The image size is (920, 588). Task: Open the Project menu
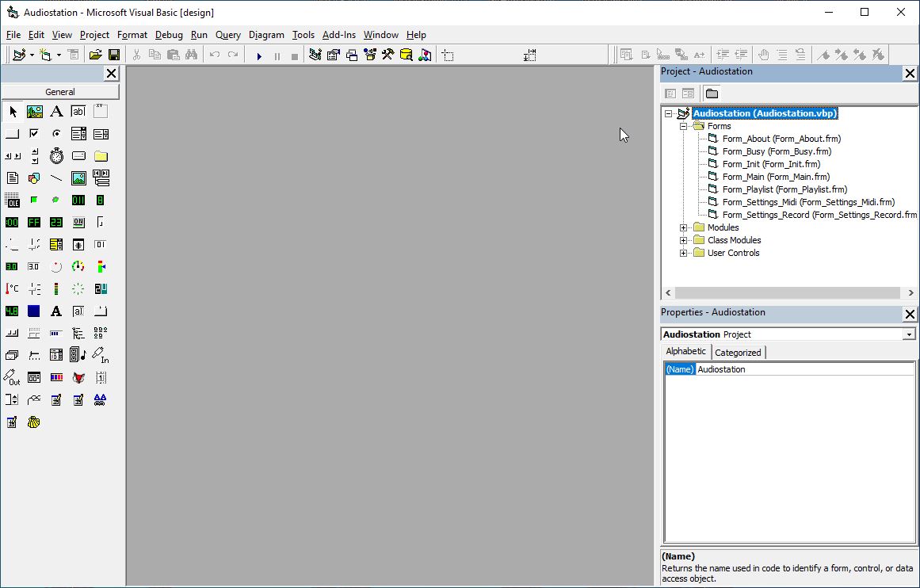[94, 35]
